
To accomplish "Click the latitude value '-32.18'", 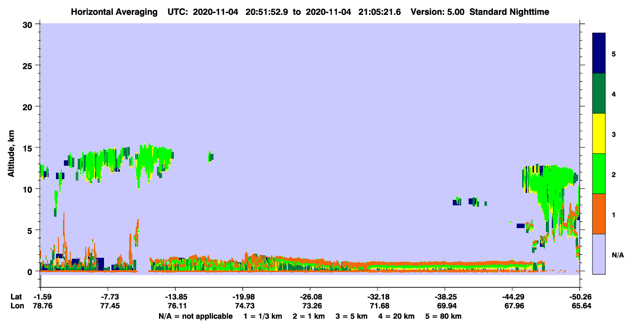I will point(377,297).
